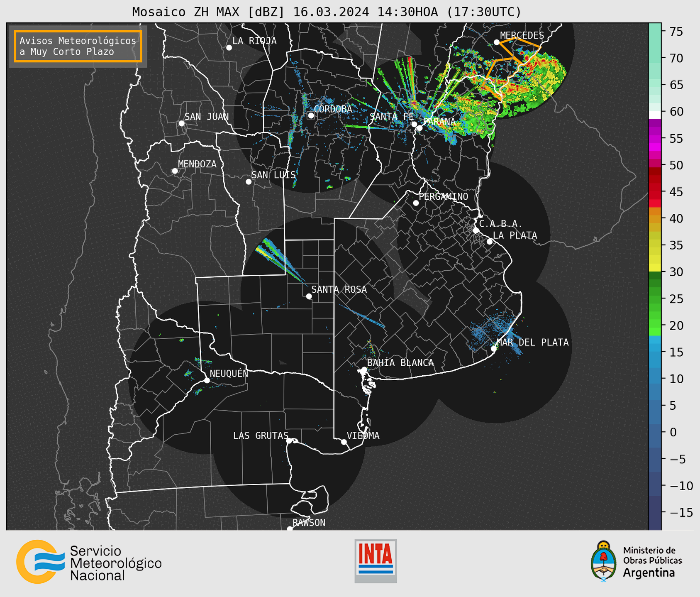
Task: Click the RAWSON city marker dot
Action: [x=290, y=529]
